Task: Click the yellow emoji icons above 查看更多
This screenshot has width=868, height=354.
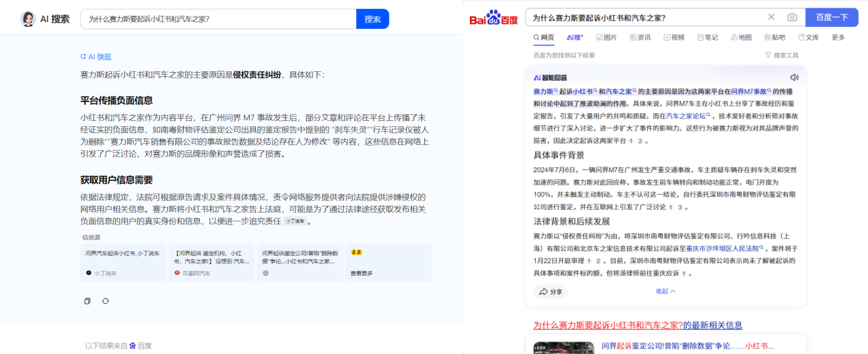Action: click(x=356, y=252)
